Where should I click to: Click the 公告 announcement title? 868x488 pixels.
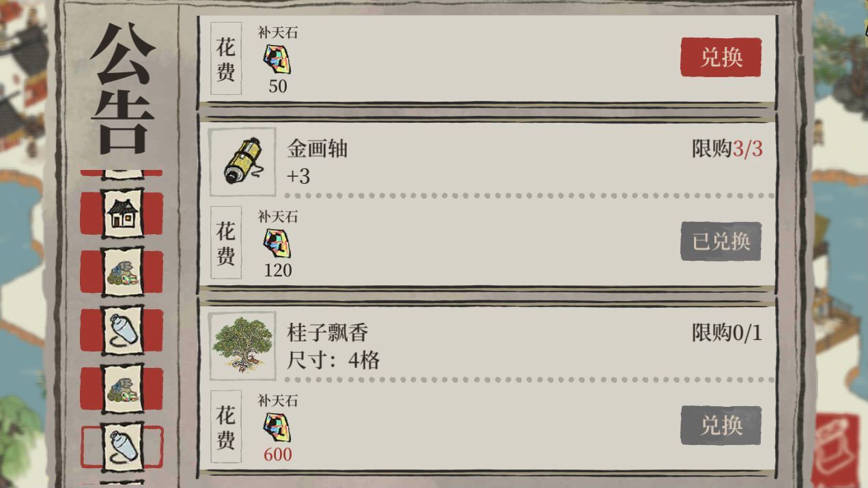coord(123,87)
